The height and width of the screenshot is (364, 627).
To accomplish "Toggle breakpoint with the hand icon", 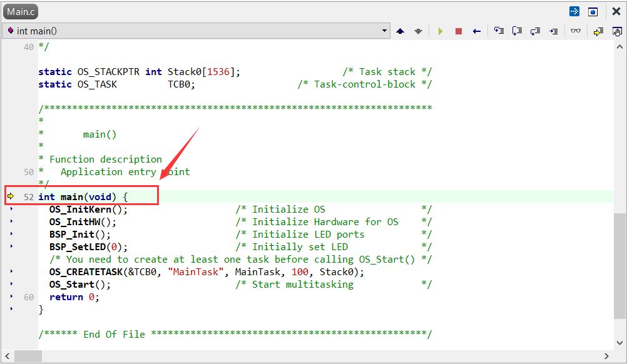I will click(616, 31).
